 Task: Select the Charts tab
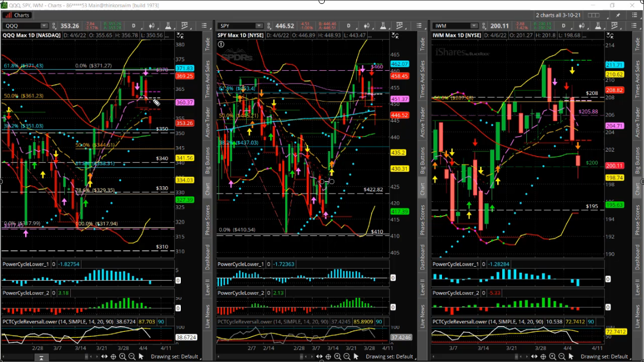pyautogui.click(x=18, y=15)
